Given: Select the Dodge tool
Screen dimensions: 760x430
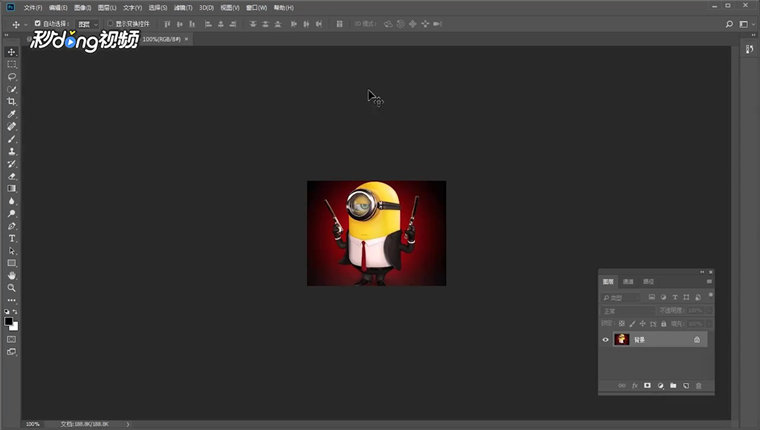Looking at the screenshot, I should coord(12,214).
